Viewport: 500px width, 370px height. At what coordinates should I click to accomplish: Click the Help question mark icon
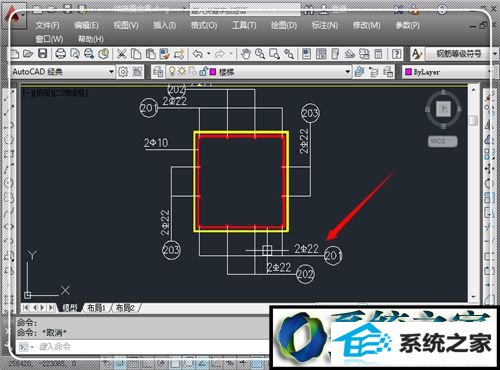click(x=396, y=54)
